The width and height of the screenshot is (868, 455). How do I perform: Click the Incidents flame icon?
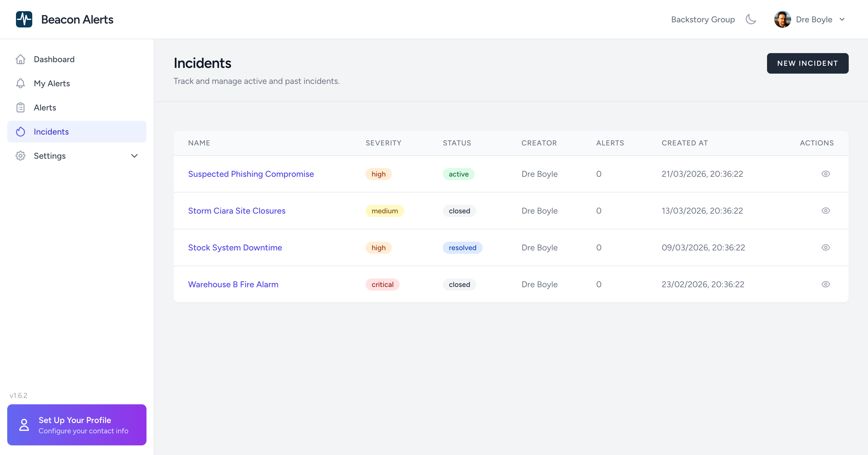(x=20, y=132)
